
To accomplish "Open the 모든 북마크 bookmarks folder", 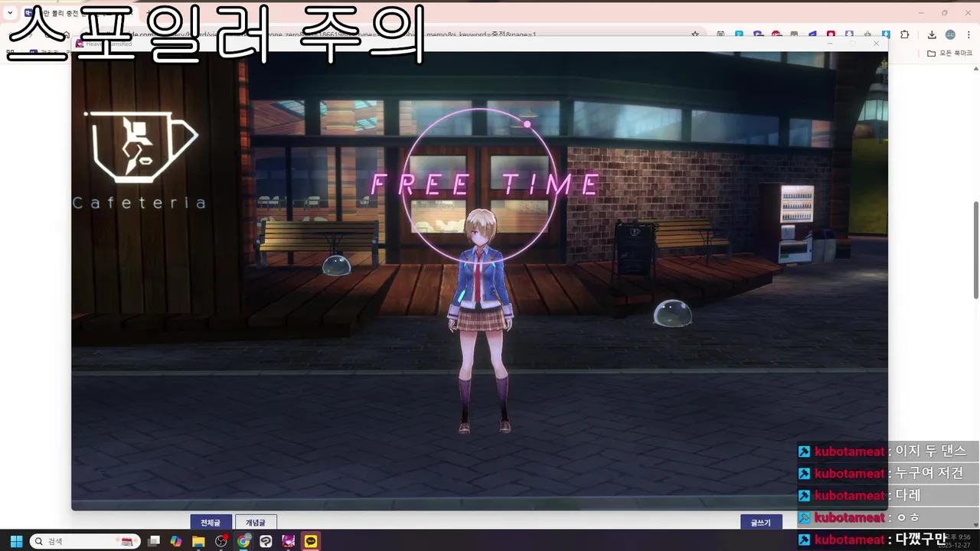I will (x=948, y=54).
